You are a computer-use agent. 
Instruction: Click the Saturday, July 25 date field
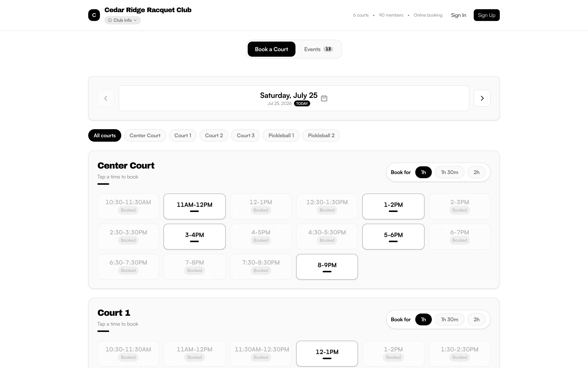pos(294,98)
